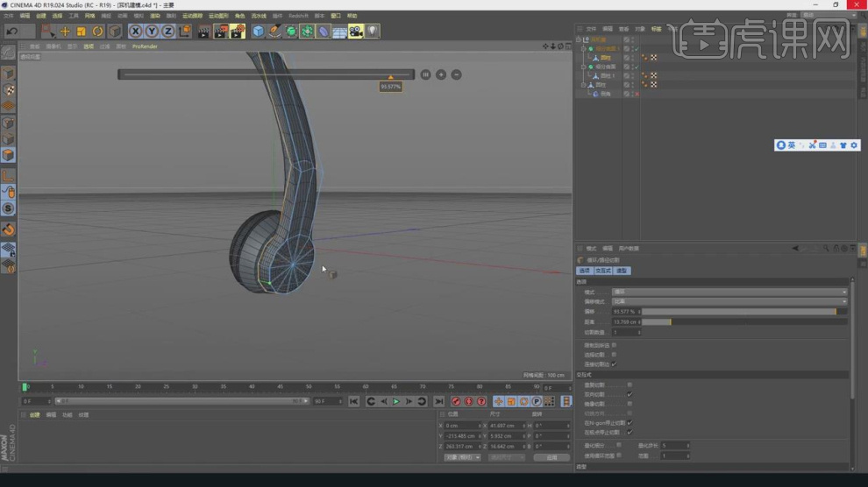Screen dimensions: 868x487
Task: Toggle the 在N-gon停止切割 checkbox
Action: tap(630, 423)
